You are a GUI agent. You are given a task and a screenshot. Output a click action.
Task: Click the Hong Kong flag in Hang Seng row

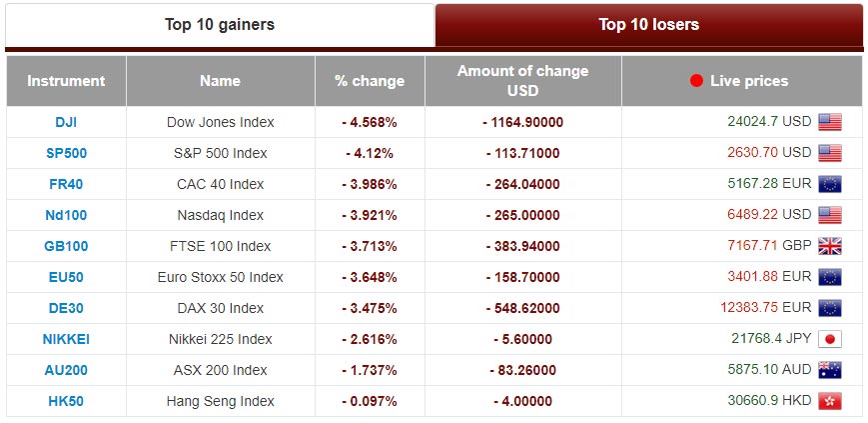coord(829,401)
